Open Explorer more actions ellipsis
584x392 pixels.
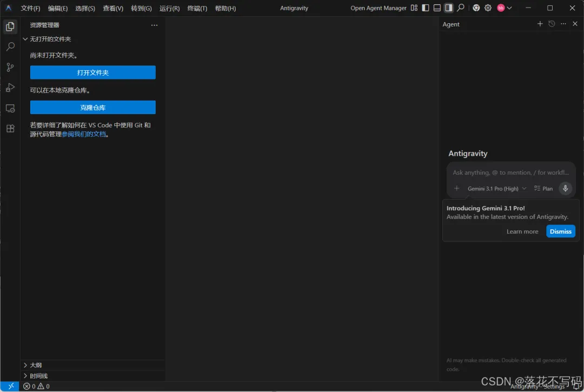pyautogui.click(x=154, y=25)
